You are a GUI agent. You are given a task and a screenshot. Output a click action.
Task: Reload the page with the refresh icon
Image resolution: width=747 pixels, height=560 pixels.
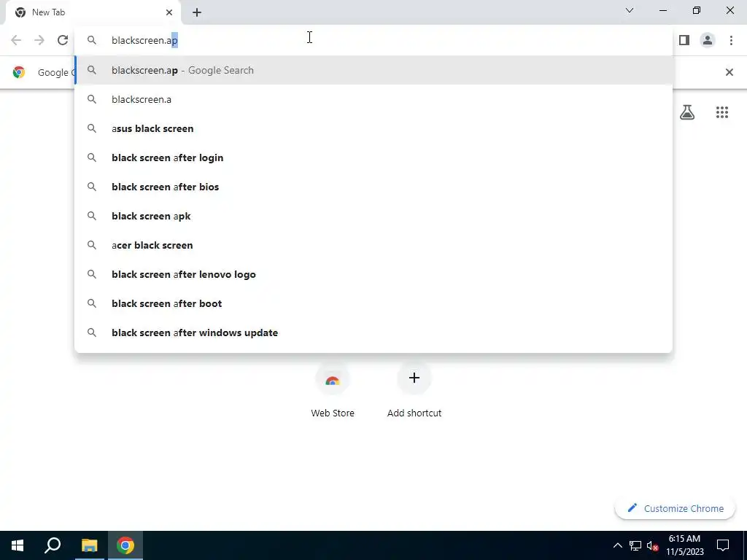click(x=63, y=40)
